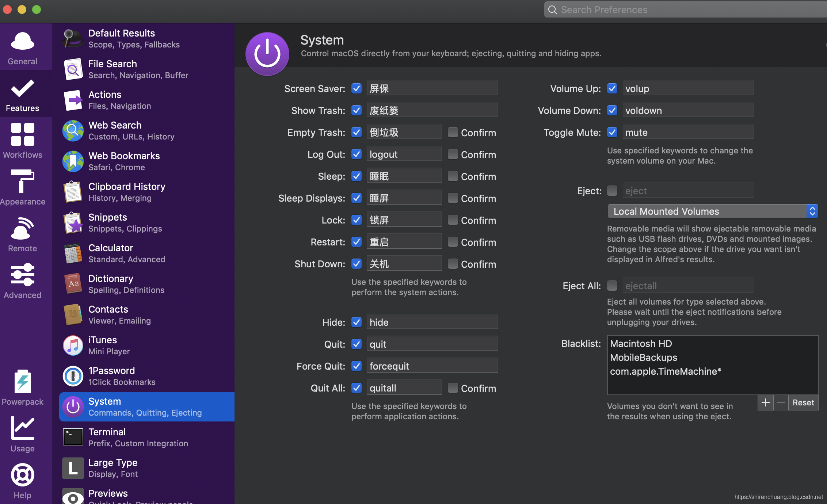Add a new Blacklist entry with plus
The height and width of the screenshot is (504, 827).
pyautogui.click(x=766, y=402)
